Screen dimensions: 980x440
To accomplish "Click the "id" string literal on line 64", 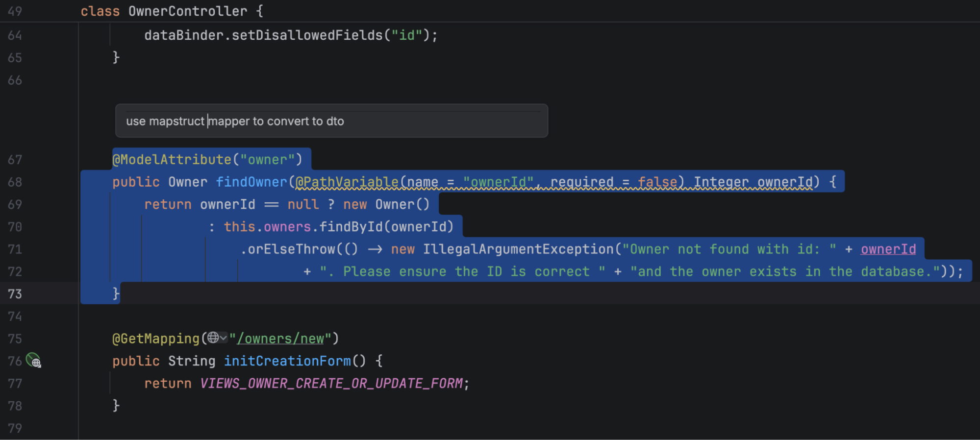I will [407, 35].
